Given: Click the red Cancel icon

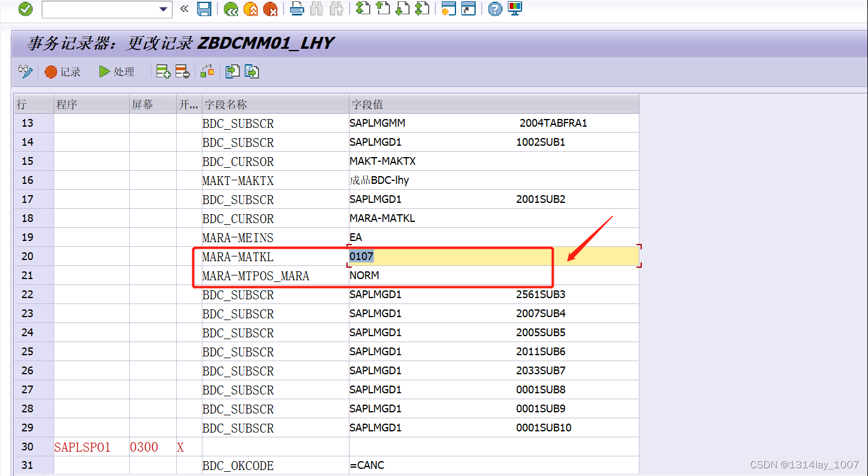Looking at the screenshot, I should click(270, 9).
